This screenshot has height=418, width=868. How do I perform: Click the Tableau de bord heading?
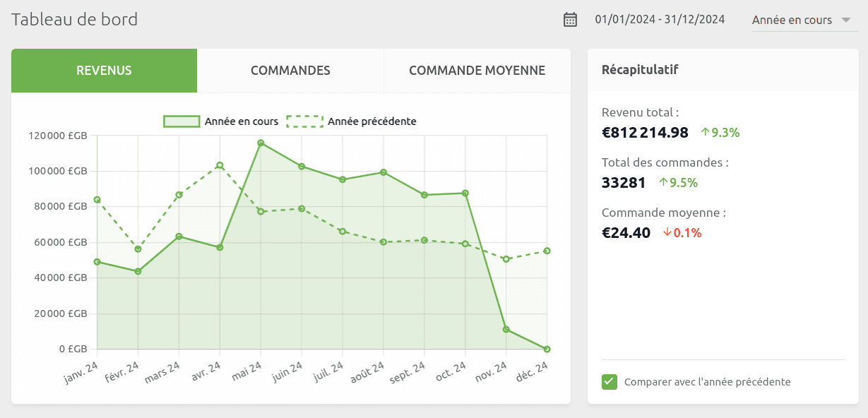pos(74,19)
